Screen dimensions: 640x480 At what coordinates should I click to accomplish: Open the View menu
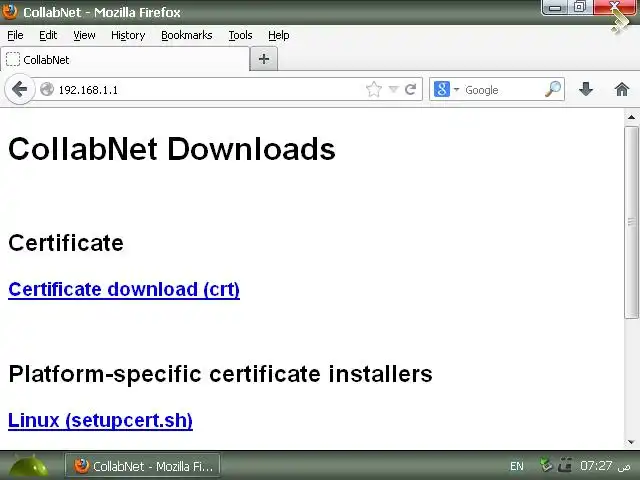point(84,36)
